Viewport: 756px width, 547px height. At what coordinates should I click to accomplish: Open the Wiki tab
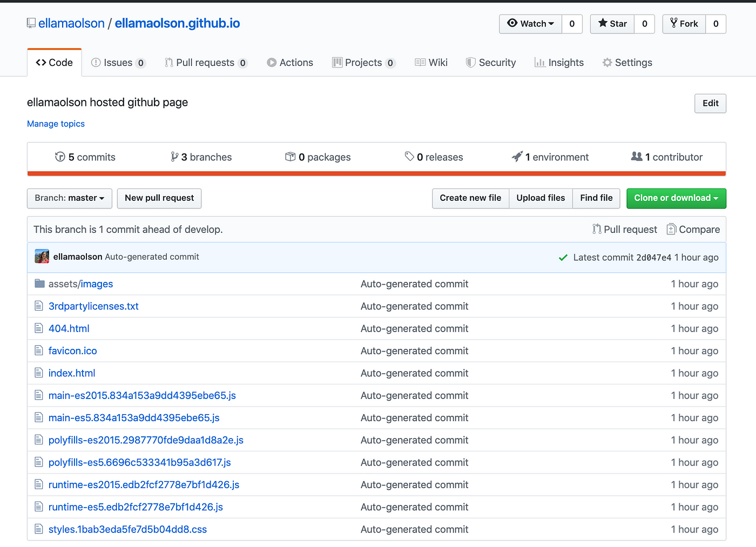[x=431, y=63]
